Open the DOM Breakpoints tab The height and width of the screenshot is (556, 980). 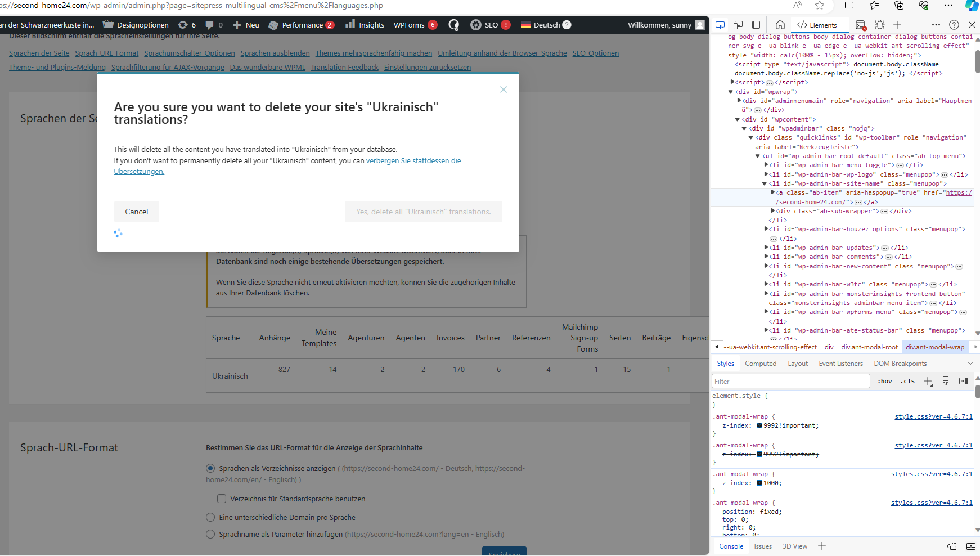[900, 364]
